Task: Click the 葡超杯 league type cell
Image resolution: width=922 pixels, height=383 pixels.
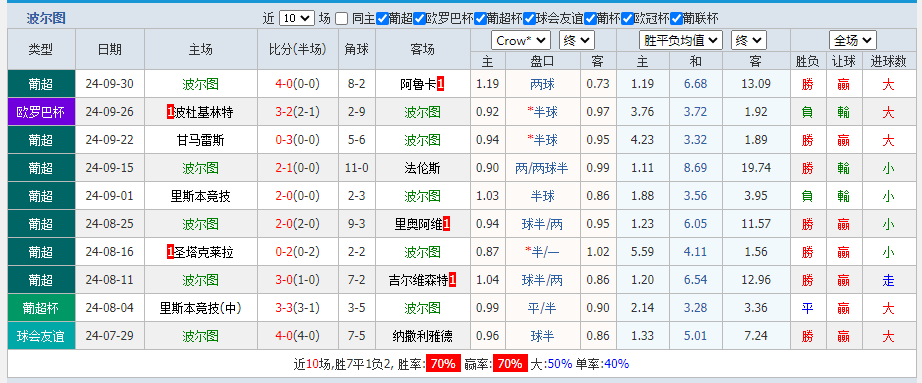Action: point(41,308)
